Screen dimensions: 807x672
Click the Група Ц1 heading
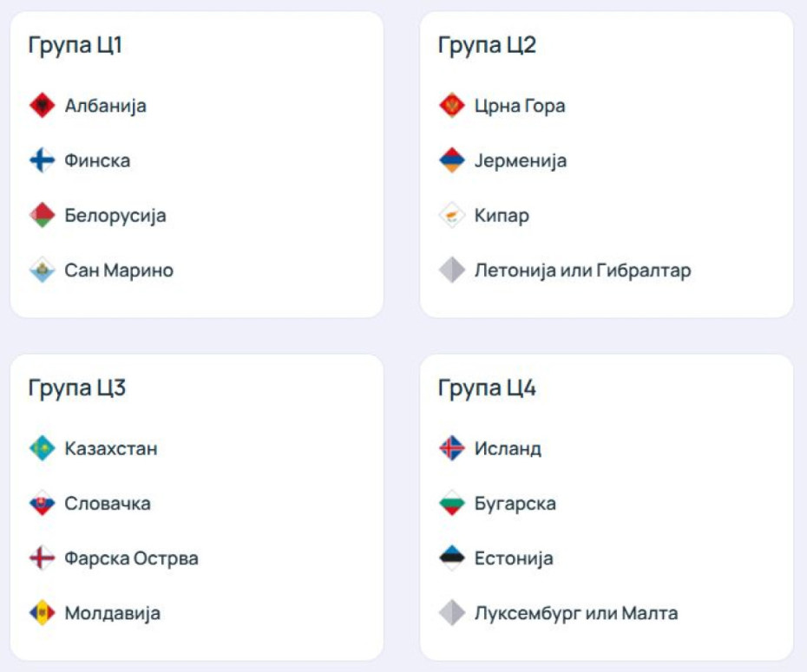pos(75,45)
